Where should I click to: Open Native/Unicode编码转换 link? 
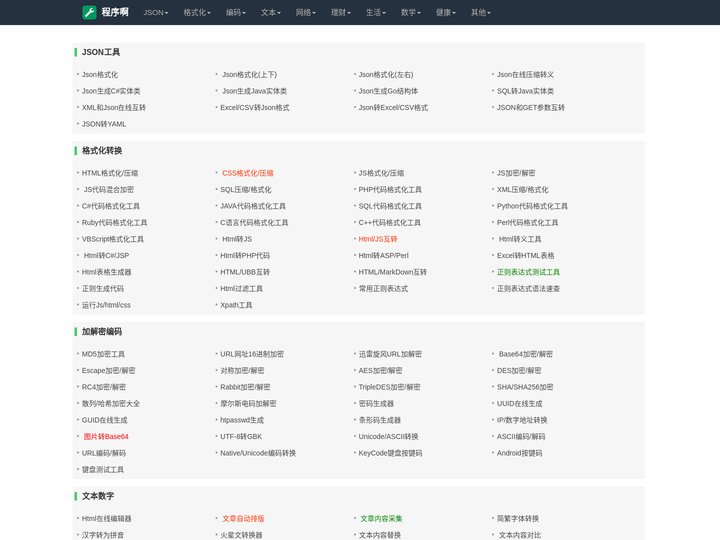click(258, 453)
